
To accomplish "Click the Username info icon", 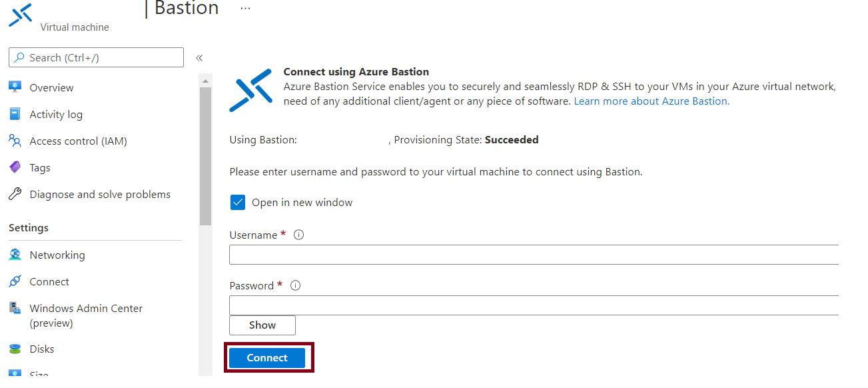I will (299, 235).
